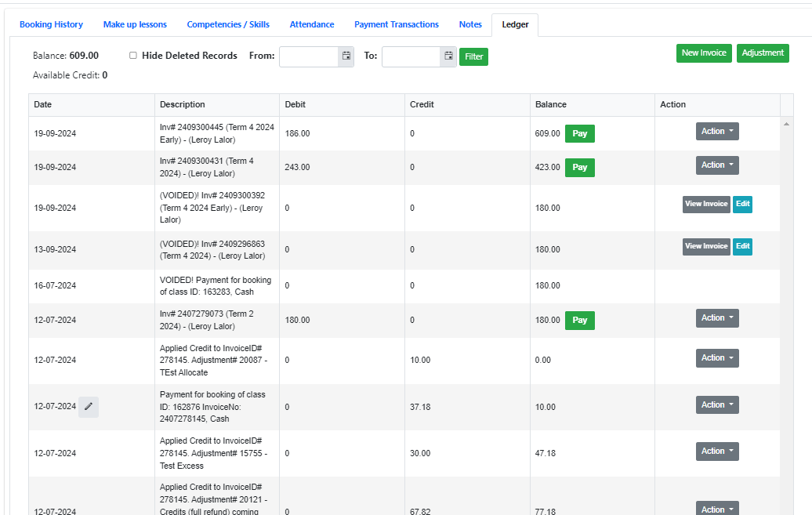812x515 pixels.
Task: Click inside the To date input field
Action: point(411,56)
